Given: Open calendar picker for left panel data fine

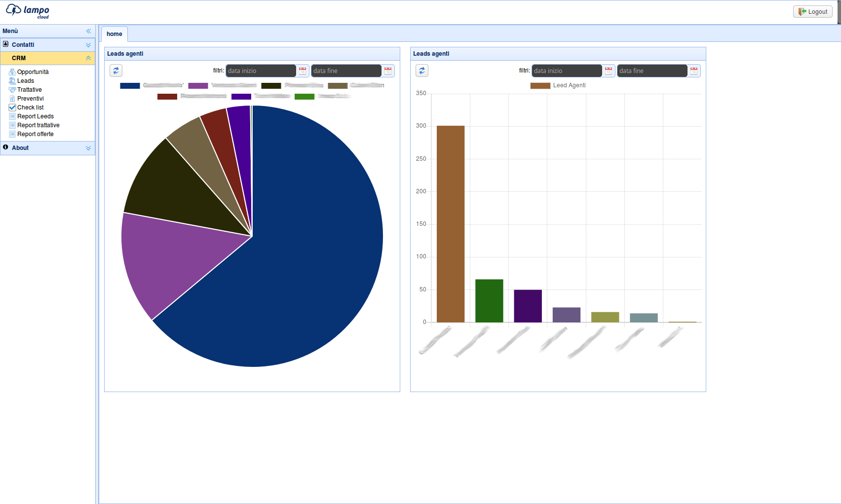Looking at the screenshot, I should (388, 71).
